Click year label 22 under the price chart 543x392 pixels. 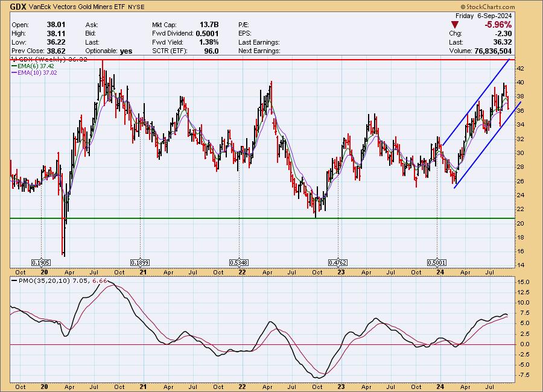(x=242, y=272)
